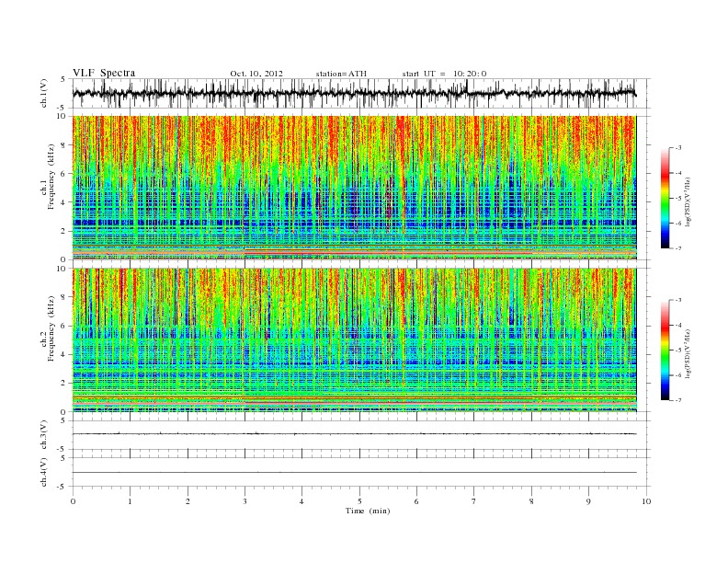Click the "-7" tick on ch.2 colorbar

[x=677, y=400]
